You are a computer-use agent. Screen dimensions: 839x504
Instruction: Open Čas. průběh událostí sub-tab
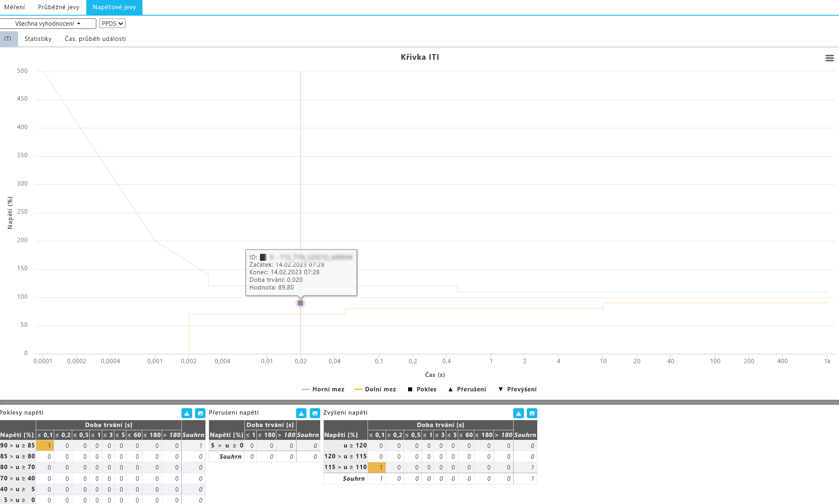pyautogui.click(x=95, y=39)
